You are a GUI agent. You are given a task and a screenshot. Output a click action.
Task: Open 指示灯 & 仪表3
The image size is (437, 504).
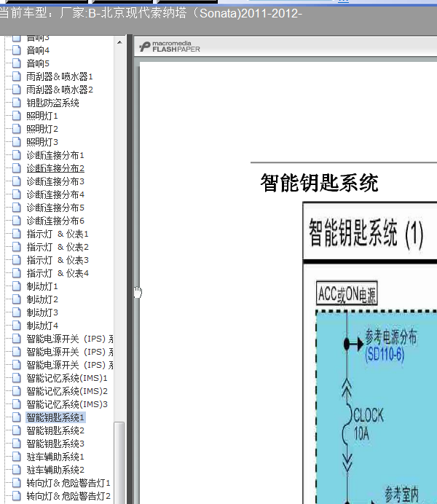(x=58, y=260)
